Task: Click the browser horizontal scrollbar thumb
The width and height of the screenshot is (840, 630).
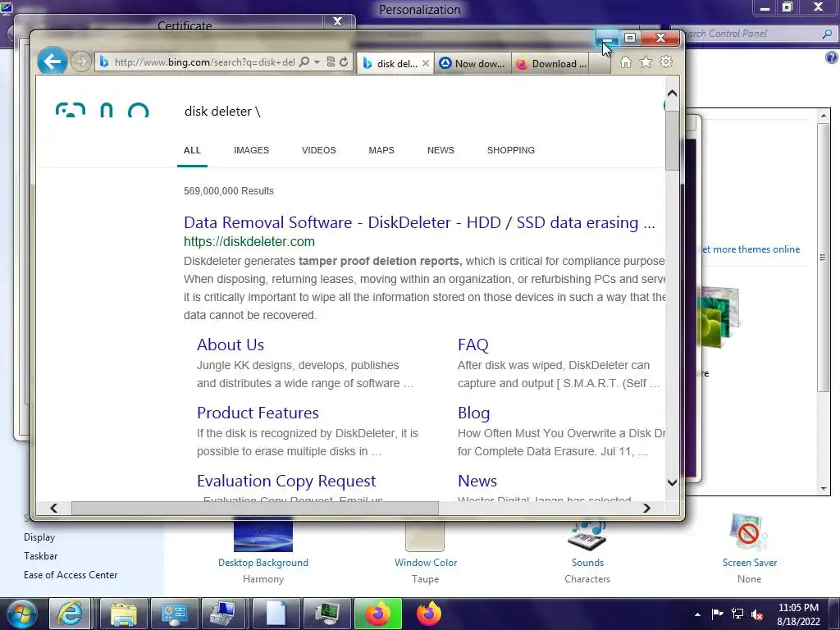Action: [255, 508]
